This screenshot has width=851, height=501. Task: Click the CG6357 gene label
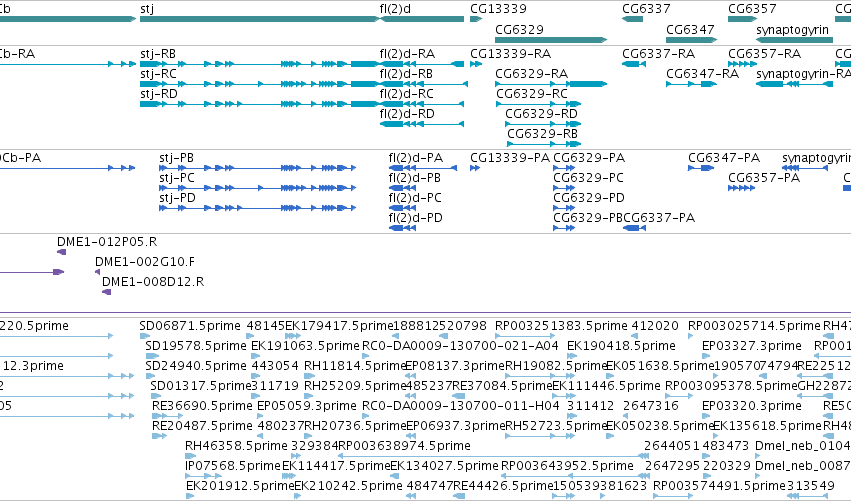[x=752, y=9]
